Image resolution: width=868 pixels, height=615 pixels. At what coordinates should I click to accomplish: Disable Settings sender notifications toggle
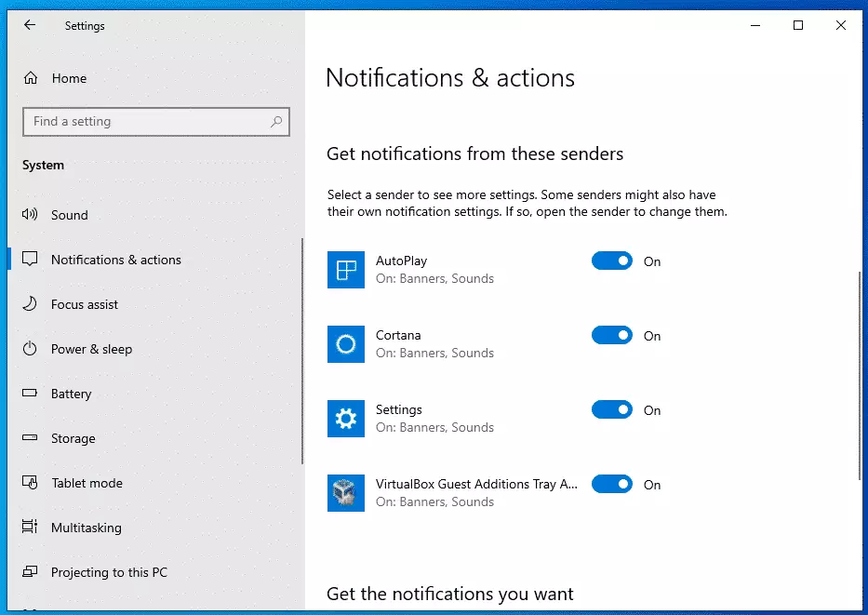[612, 409]
